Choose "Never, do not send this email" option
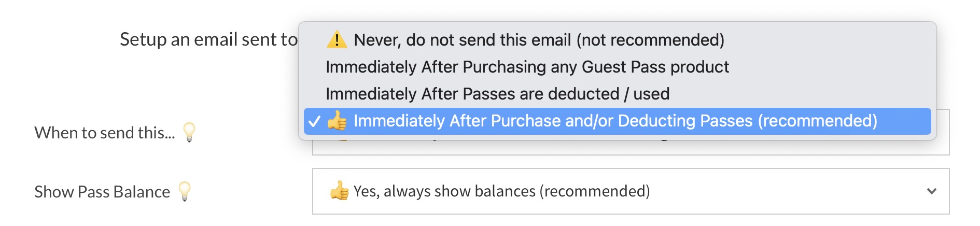The image size is (980, 226). tap(539, 40)
